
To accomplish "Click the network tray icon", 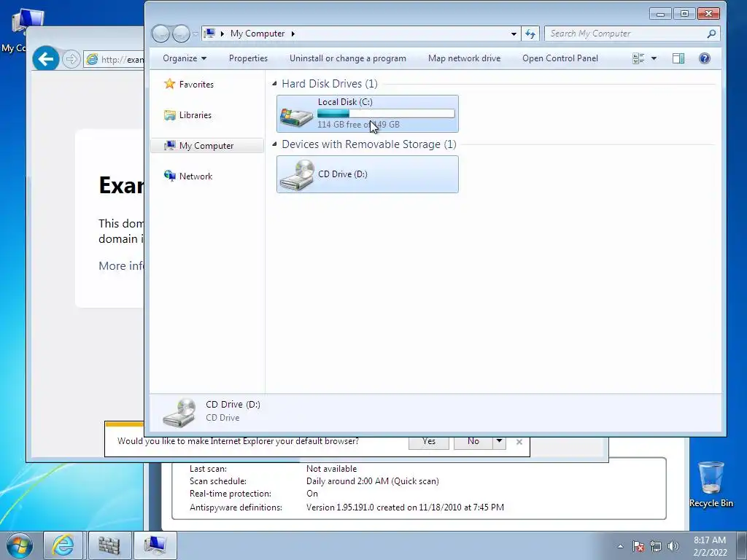I will point(656,546).
